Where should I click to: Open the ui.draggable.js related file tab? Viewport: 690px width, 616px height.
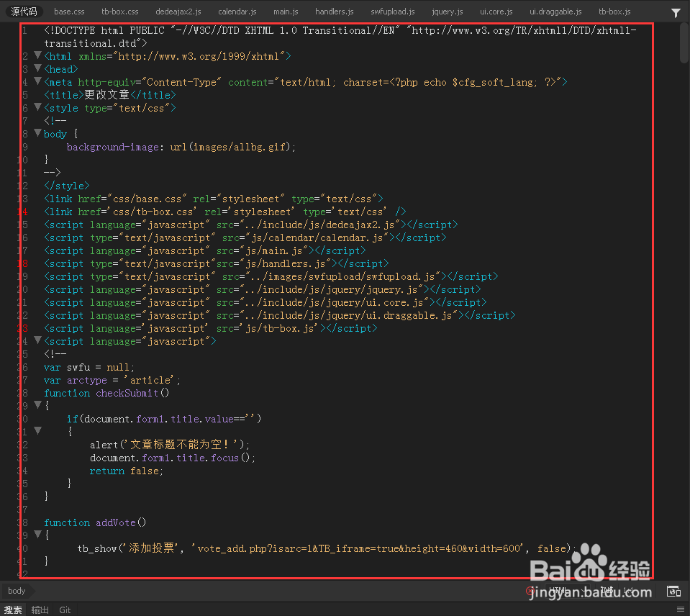coord(555,12)
